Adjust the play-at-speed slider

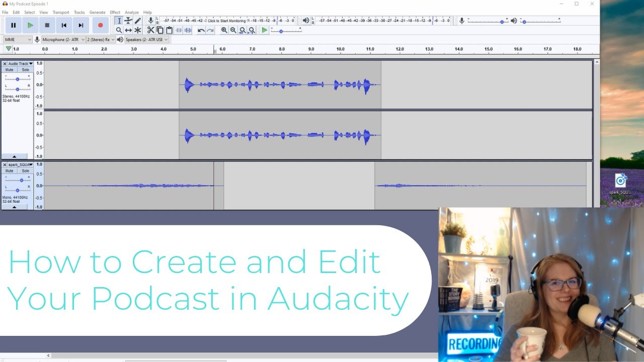pyautogui.click(x=286, y=31)
